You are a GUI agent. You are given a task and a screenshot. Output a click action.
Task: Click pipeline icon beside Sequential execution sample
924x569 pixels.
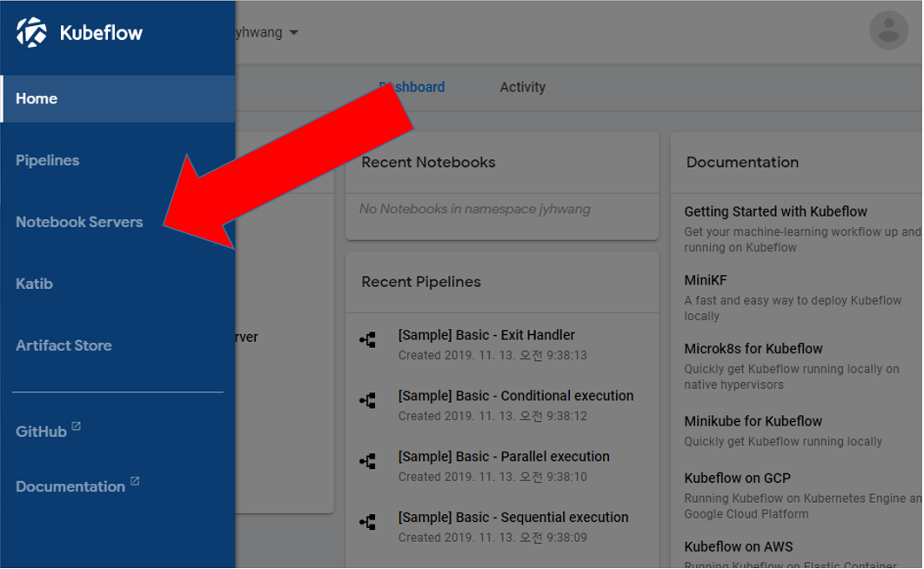(368, 522)
